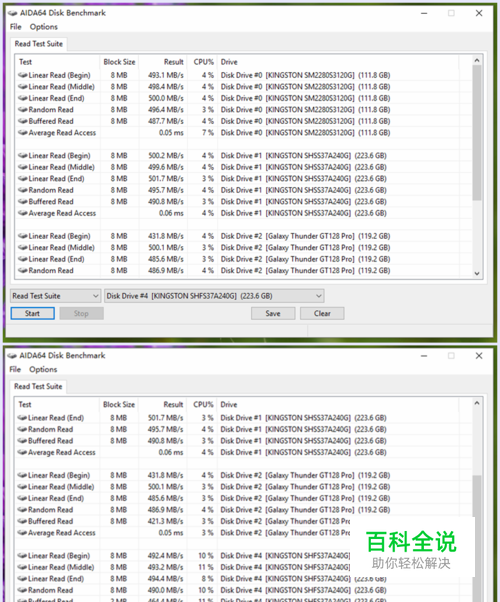Click disk icon of bottom window Drive #2 Linear Read (Begin)
This screenshot has width=500, height=602.
pyautogui.click(x=22, y=475)
